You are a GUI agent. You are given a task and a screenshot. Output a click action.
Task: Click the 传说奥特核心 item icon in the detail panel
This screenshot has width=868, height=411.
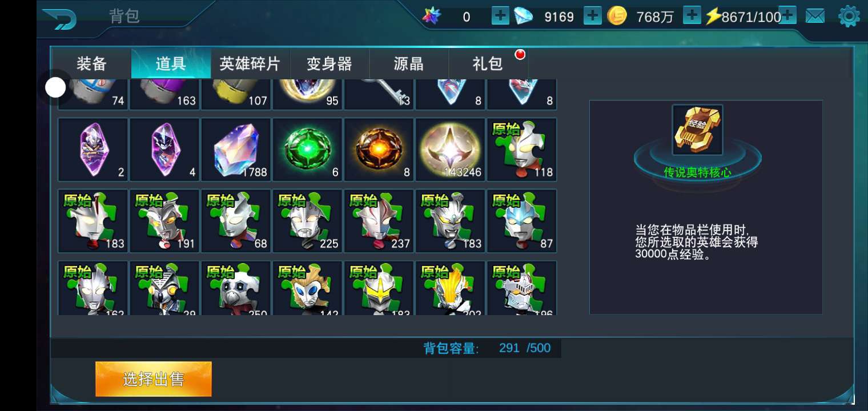click(697, 130)
